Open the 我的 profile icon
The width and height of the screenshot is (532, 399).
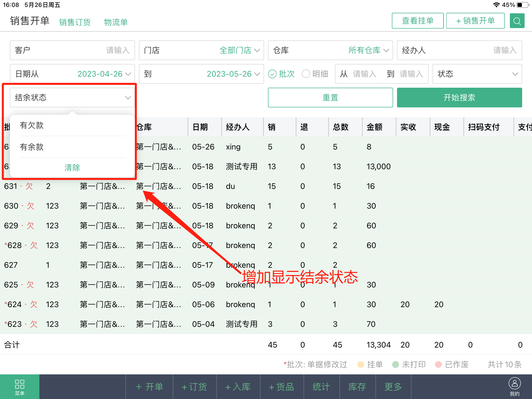click(515, 387)
